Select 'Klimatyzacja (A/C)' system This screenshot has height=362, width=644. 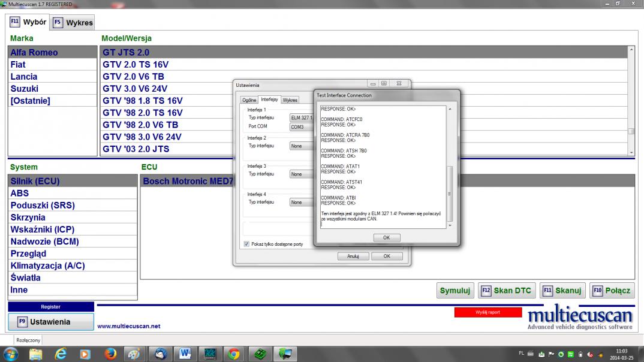(x=73, y=266)
